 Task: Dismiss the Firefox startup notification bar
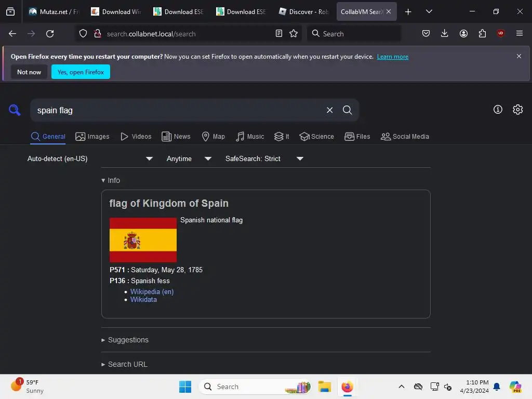[x=519, y=56]
